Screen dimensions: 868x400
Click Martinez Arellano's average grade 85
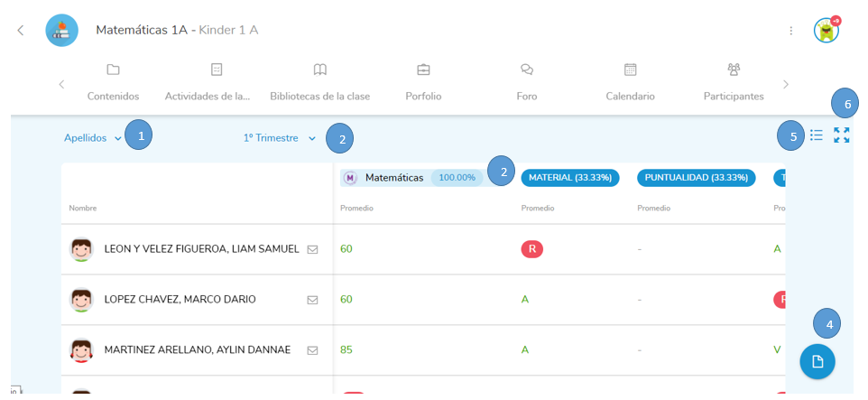click(x=346, y=350)
